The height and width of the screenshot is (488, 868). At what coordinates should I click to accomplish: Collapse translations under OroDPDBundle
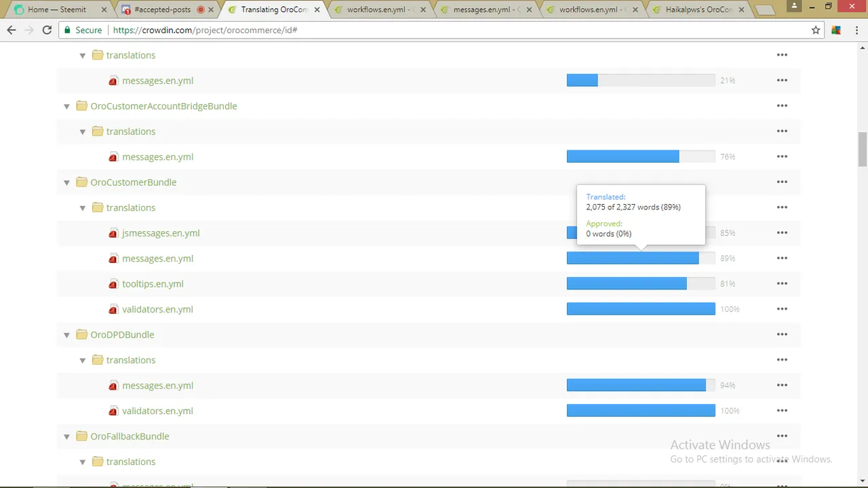(x=83, y=361)
